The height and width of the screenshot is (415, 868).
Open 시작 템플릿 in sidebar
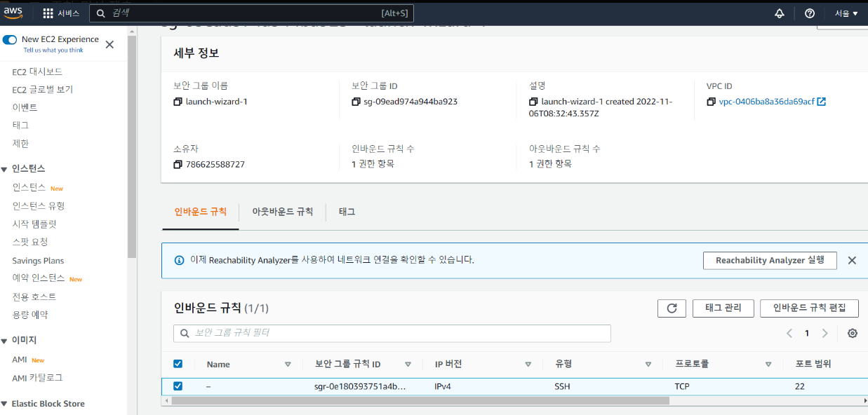coord(34,224)
